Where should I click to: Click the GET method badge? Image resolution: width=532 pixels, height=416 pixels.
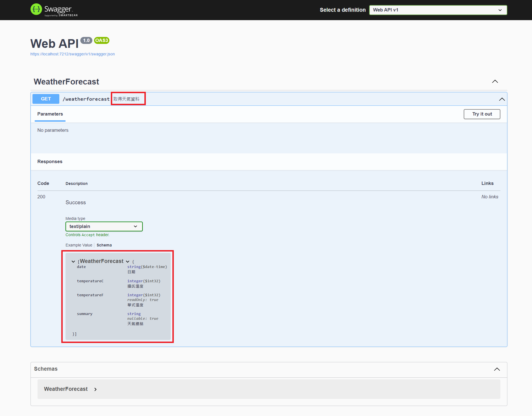click(x=46, y=99)
